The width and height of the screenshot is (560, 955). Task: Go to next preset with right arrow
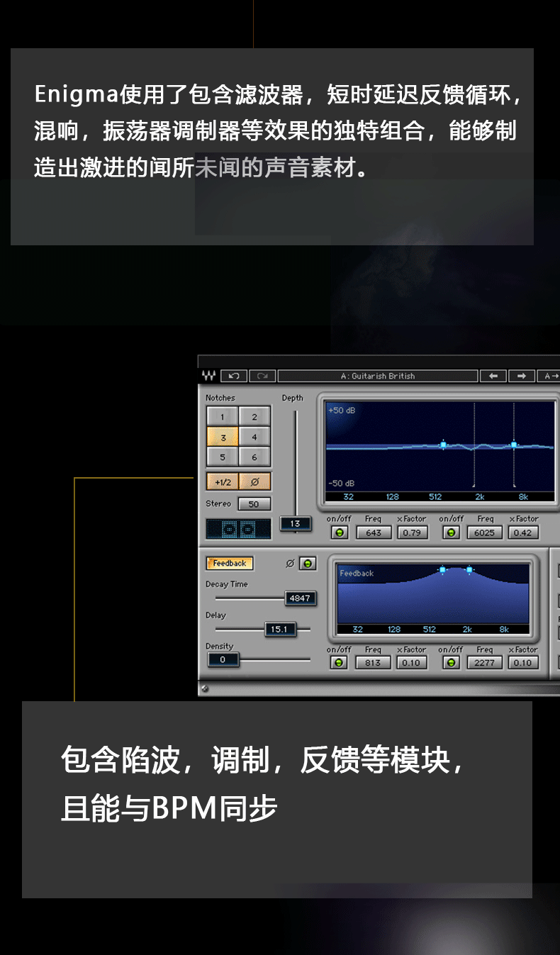(521, 376)
